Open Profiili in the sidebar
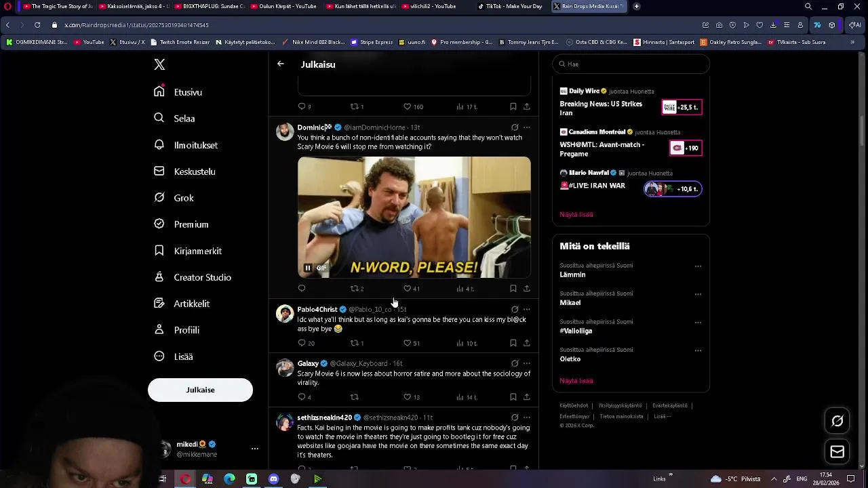The width and height of the screenshot is (868, 488). (x=176, y=330)
